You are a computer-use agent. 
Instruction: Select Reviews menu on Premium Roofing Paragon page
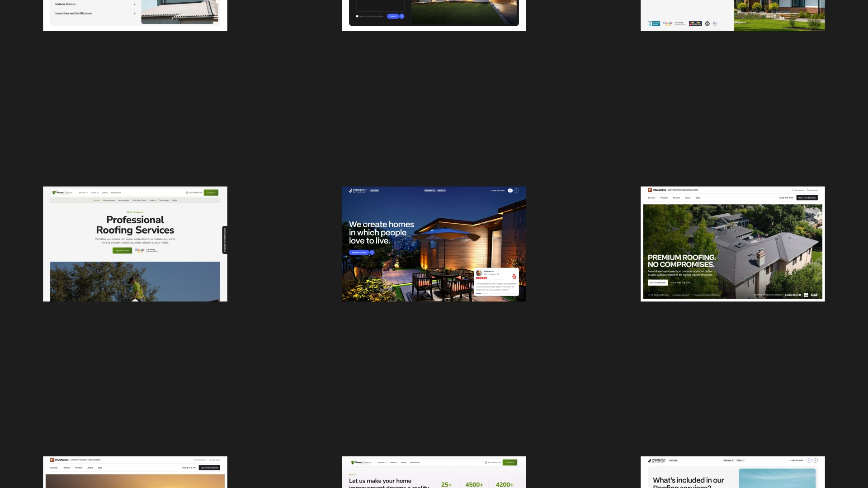(x=676, y=198)
